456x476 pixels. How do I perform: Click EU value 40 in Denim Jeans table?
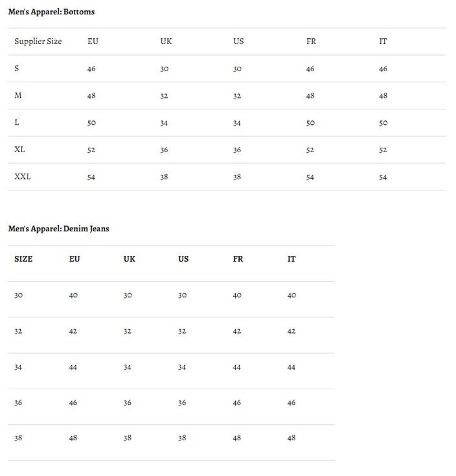(x=73, y=295)
